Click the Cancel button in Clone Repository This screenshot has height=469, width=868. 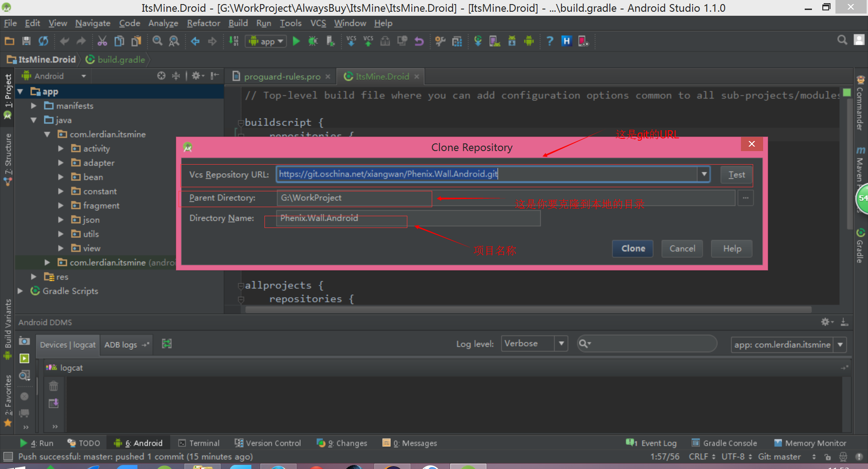(x=682, y=249)
